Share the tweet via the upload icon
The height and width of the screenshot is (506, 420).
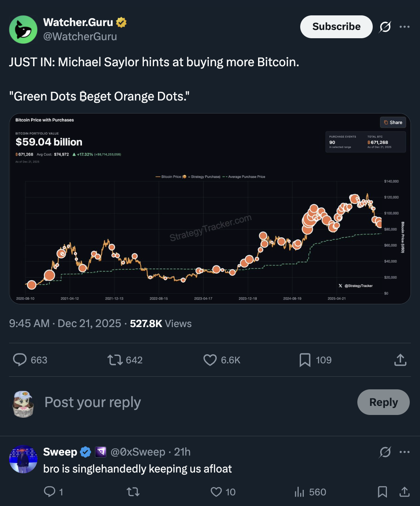(400, 360)
